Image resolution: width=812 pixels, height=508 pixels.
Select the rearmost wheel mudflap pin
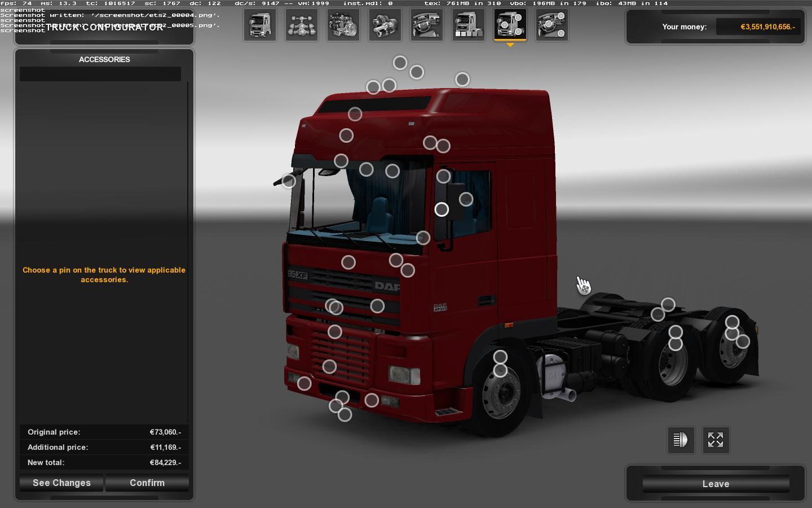pos(743,341)
